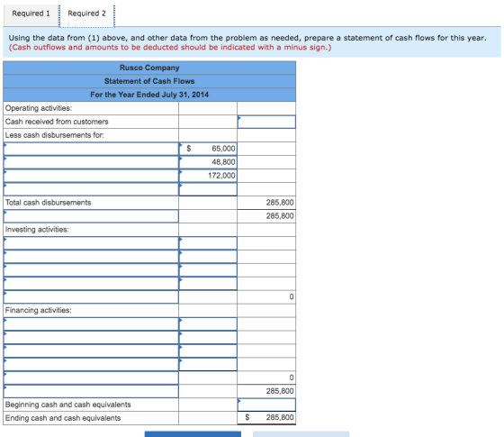This screenshot has height=437, width=504.
Task: Click the third amount field under Investing activities
Action: click(x=208, y=270)
